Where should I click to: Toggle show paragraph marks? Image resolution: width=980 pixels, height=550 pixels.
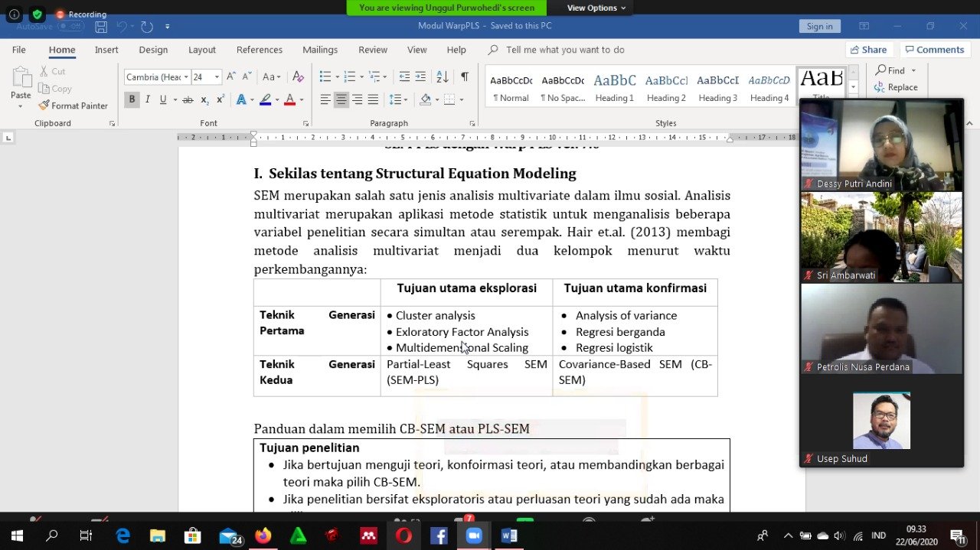coord(465,76)
